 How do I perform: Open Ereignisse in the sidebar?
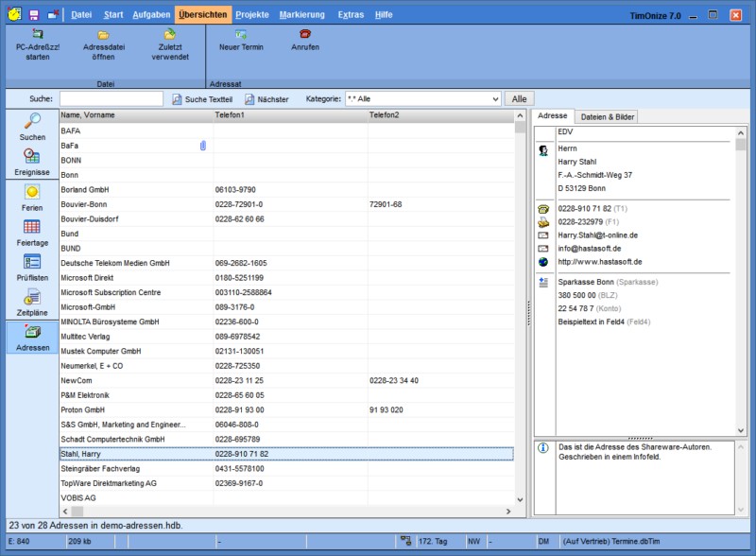click(32, 163)
